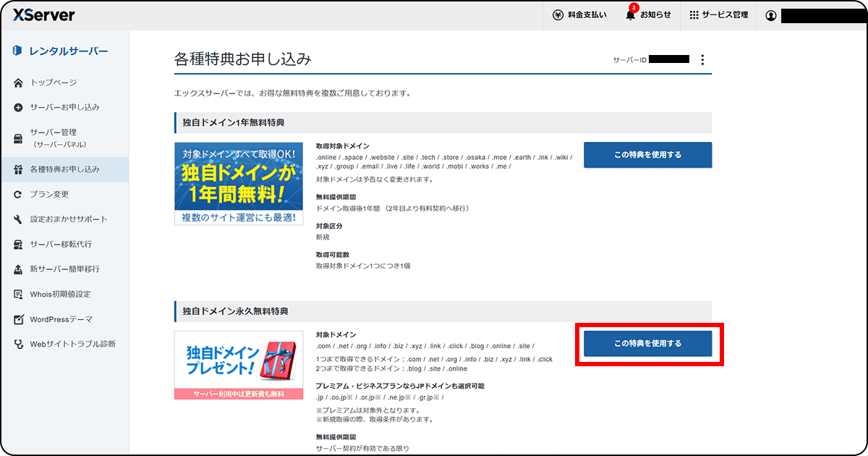Use the 独自ドメイン永久無料特典 button

(x=647, y=344)
